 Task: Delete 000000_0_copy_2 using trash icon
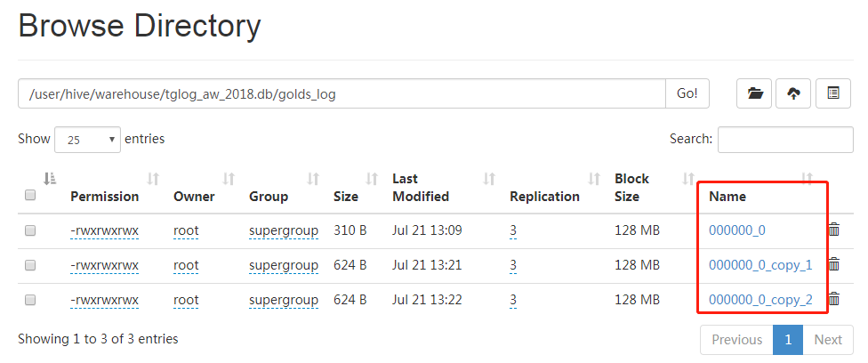[834, 300]
